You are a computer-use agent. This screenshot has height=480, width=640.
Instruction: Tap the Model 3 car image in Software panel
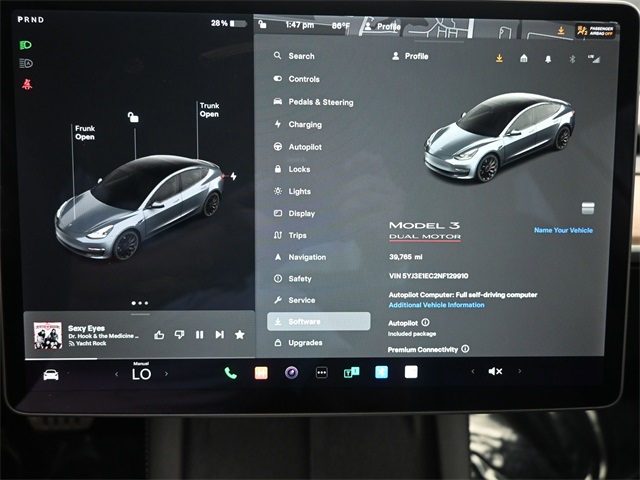coord(499,137)
